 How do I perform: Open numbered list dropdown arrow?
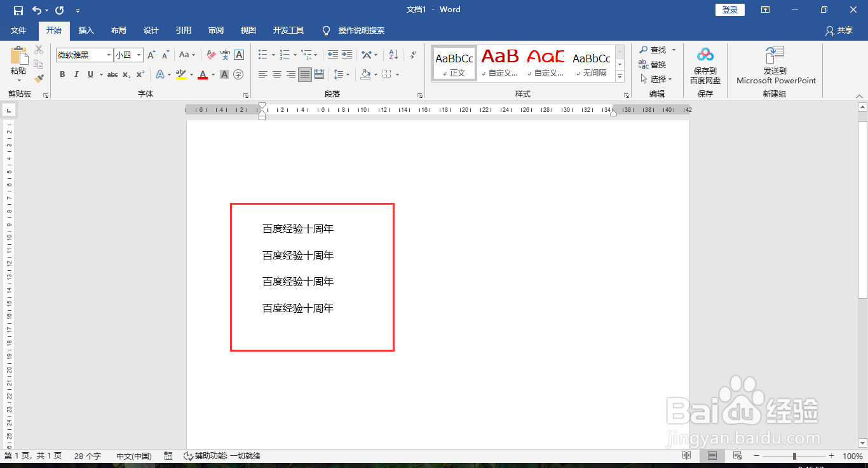(295, 55)
